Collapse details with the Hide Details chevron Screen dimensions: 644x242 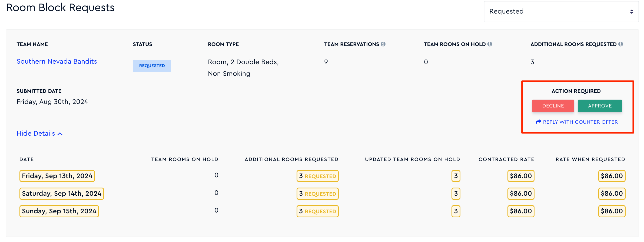[x=60, y=134]
